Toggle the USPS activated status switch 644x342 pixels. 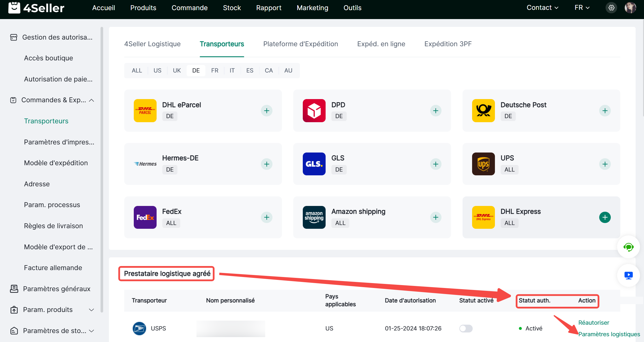click(466, 328)
